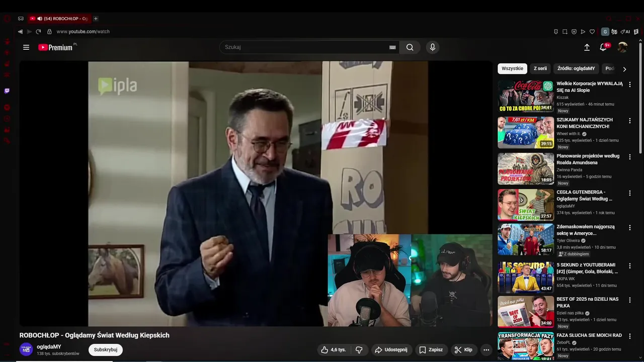The image size is (644, 362).
Task: Open CEGŁA GUTENBERGA video thumbnail
Action: [526, 205]
